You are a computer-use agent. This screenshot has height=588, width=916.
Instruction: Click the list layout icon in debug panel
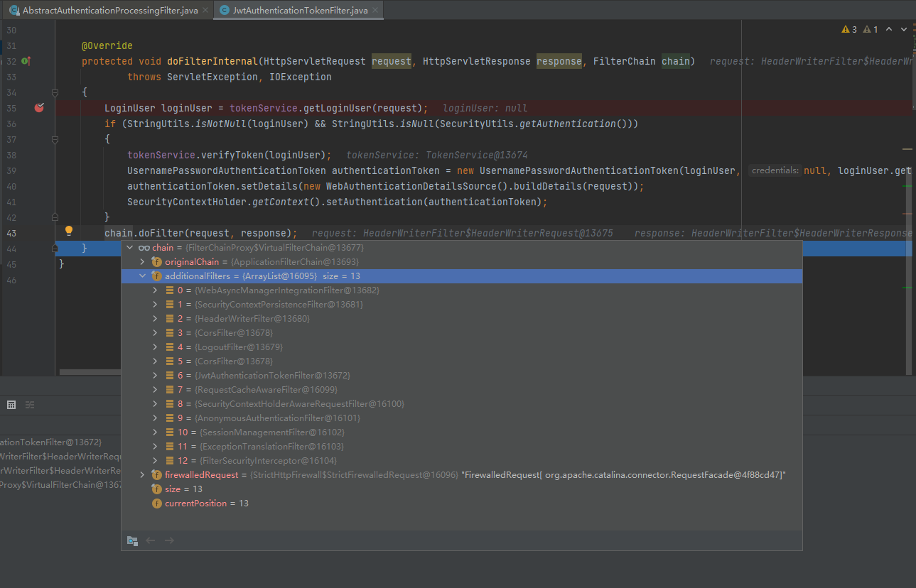30,405
